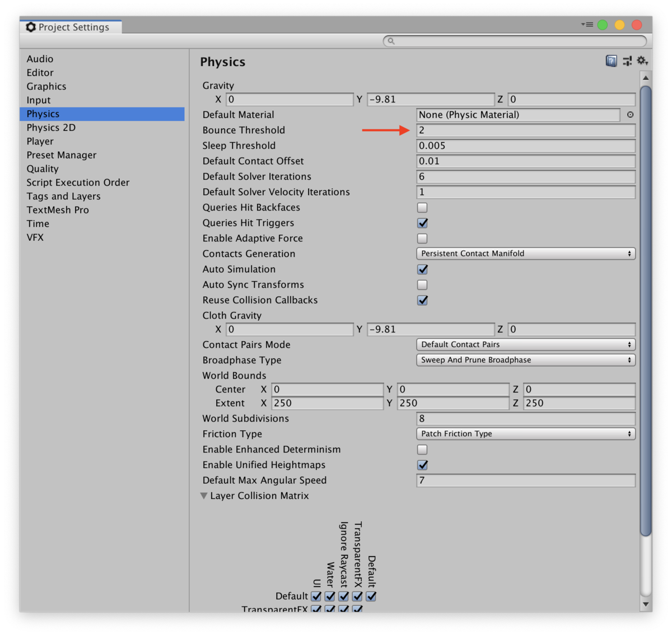Click the Bounce Threshold value field
Screen dimensions: 672x635
click(526, 130)
